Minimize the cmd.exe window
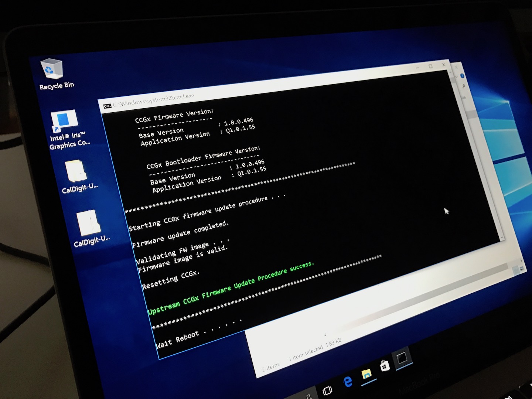 click(x=417, y=68)
